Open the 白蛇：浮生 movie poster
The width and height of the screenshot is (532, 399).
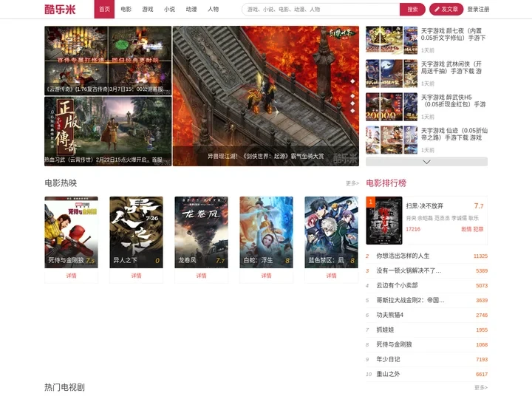[266, 233]
